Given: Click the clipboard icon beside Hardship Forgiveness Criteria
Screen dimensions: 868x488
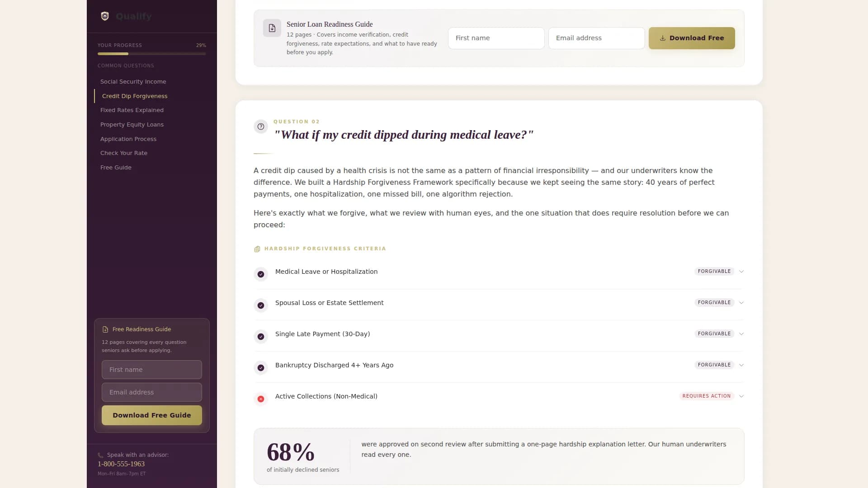Looking at the screenshot, I should pos(257,249).
